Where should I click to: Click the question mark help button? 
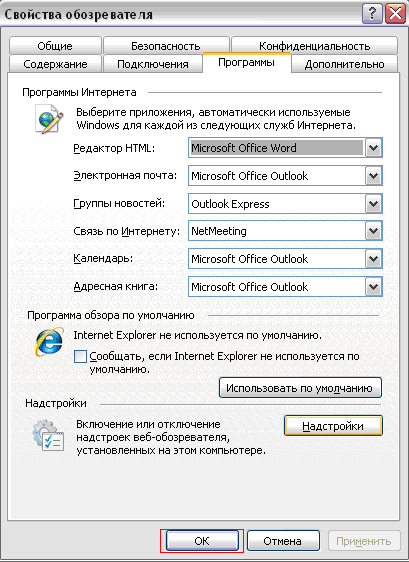[x=372, y=14]
